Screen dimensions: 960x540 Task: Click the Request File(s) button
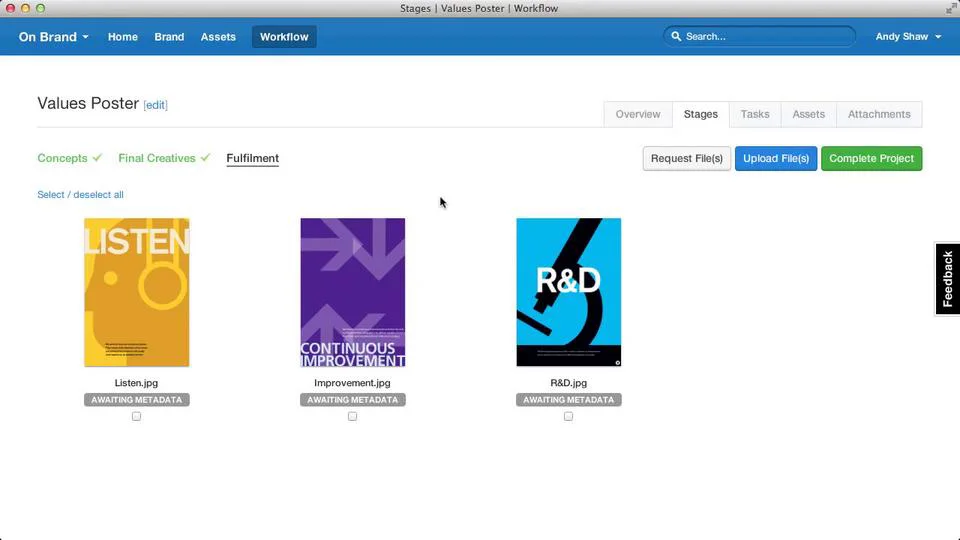pyautogui.click(x=687, y=159)
